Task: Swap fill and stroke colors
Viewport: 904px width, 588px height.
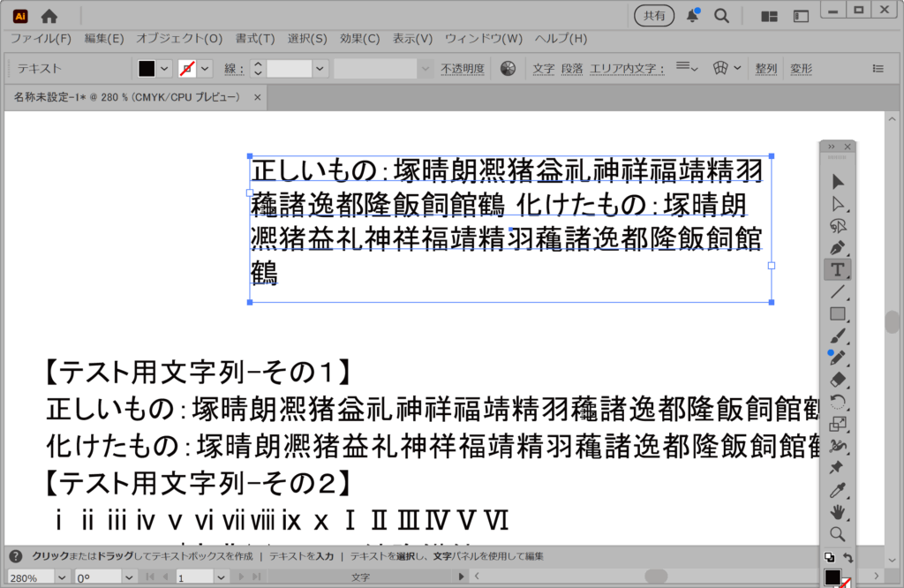Action: tap(848, 558)
